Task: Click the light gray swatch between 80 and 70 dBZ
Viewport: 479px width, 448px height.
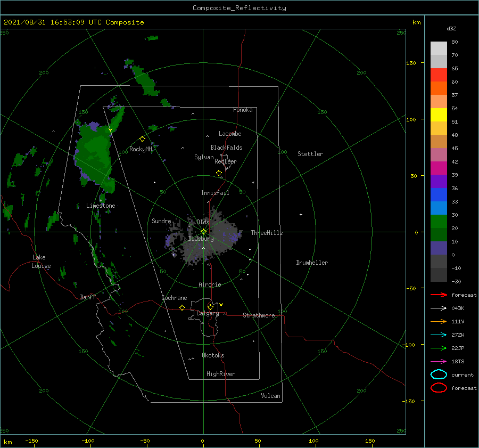Action: click(x=439, y=48)
